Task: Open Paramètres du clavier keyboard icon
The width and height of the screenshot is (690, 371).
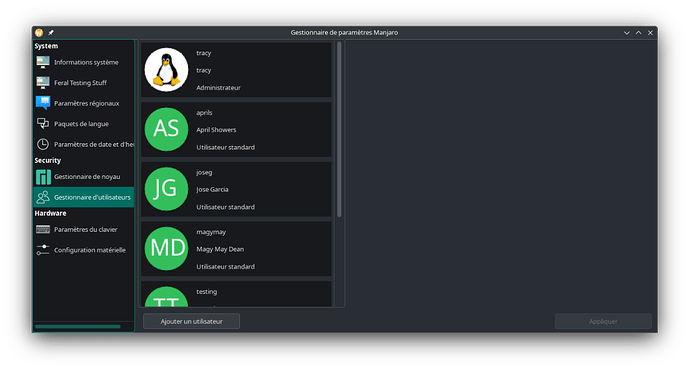Action: tap(43, 229)
